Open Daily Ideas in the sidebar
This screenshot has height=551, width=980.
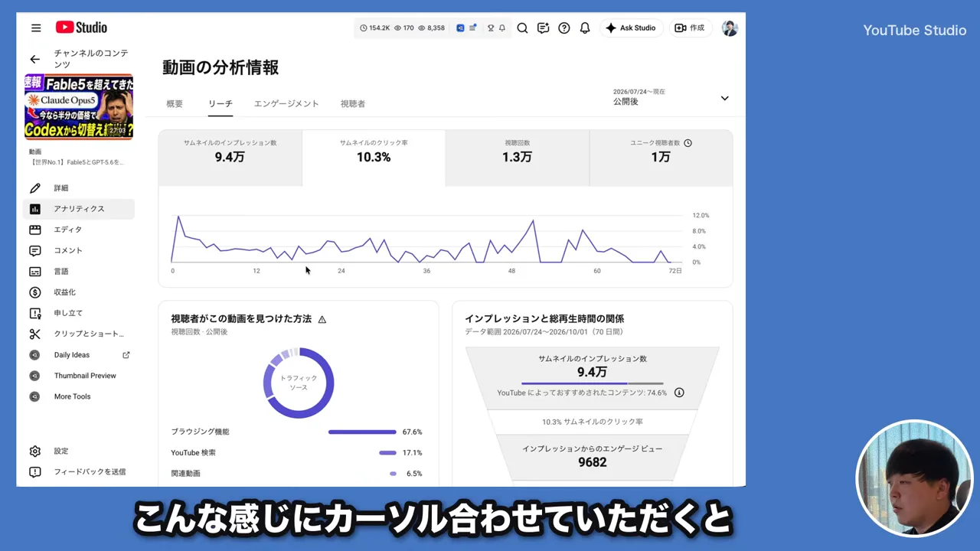tap(78, 355)
